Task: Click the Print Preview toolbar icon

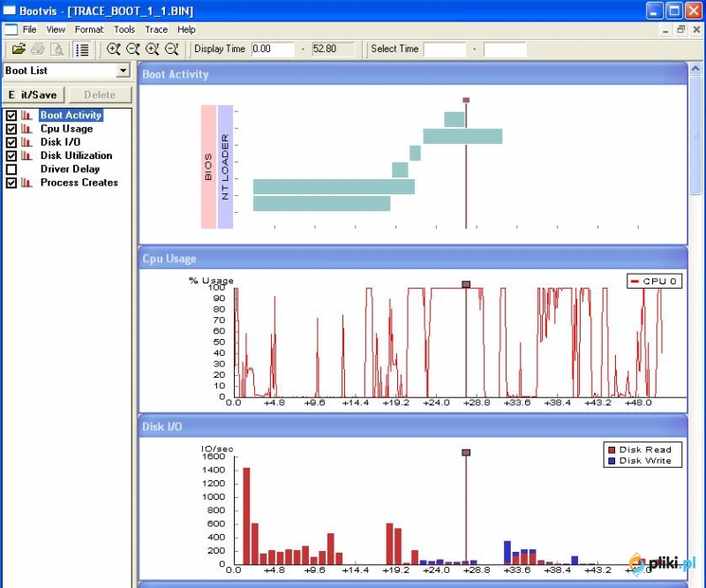Action: [56, 49]
